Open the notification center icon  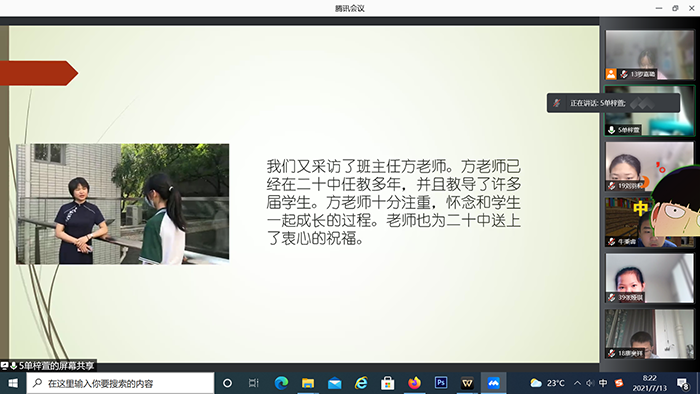point(683,383)
